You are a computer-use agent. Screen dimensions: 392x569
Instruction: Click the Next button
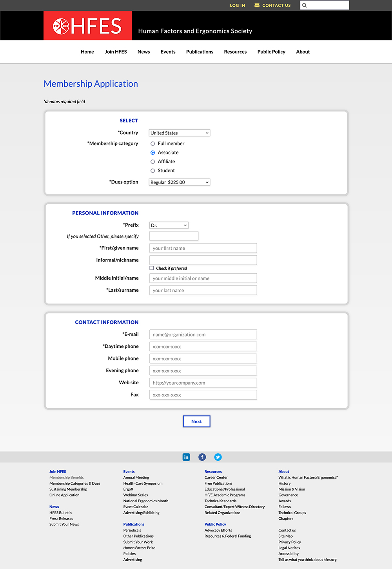click(196, 421)
